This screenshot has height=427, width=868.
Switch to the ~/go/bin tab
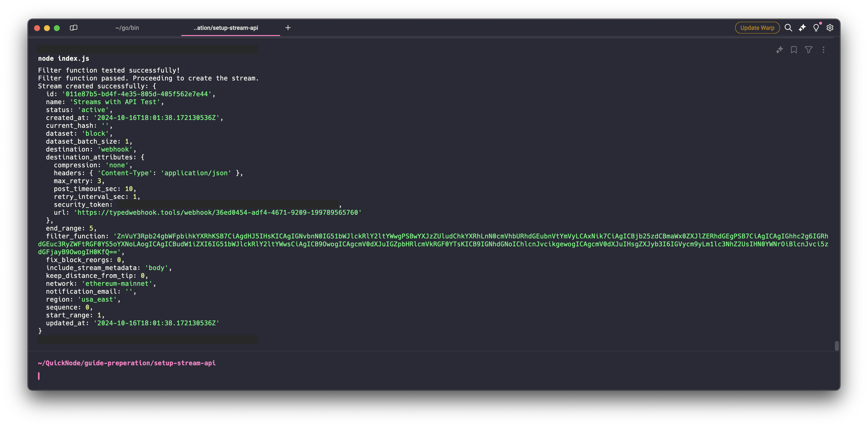tap(127, 28)
